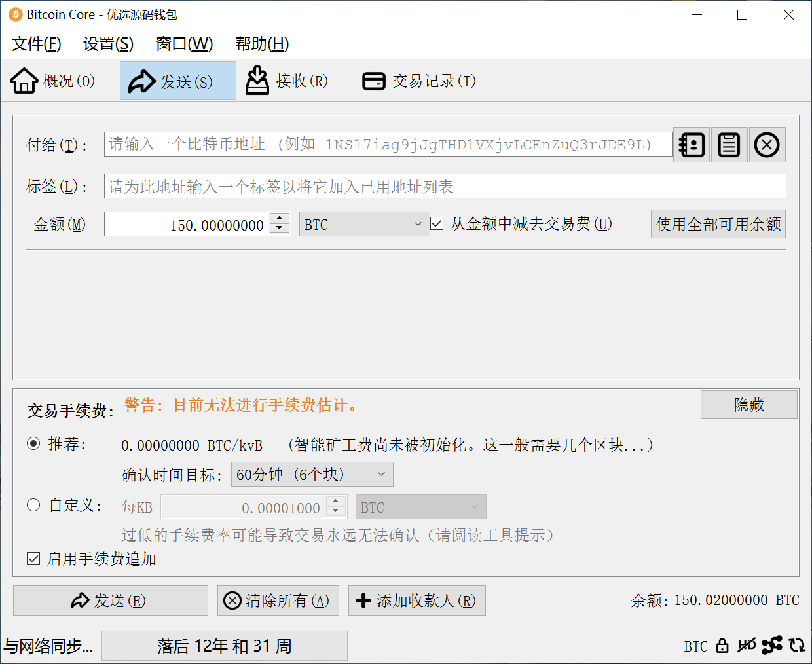Image resolution: width=812 pixels, height=664 pixels.
Task: Click the wallet encryption lock icon in status bar
Action: [722, 646]
